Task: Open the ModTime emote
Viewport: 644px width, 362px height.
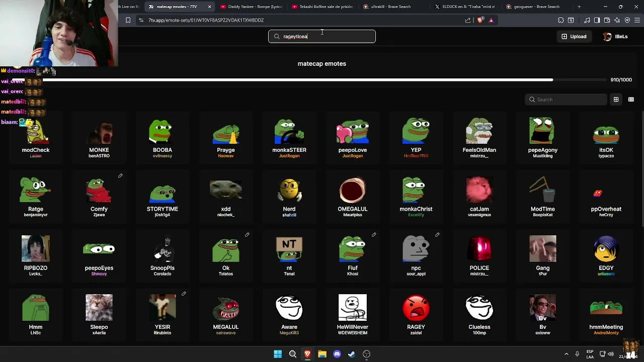Action: coord(543,197)
